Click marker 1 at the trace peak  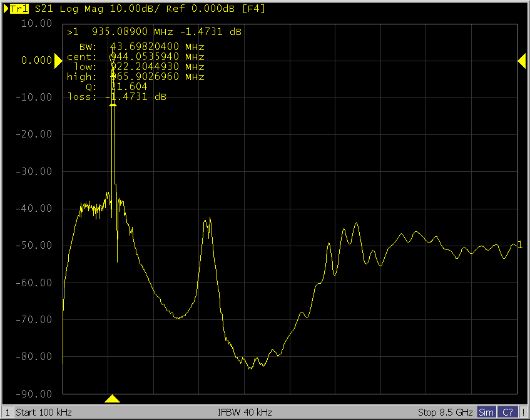[x=113, y=61]
